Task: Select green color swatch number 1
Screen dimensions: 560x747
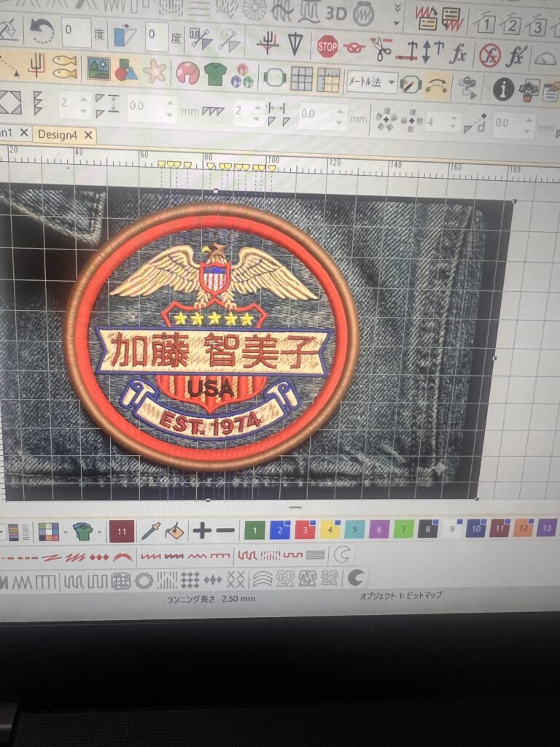Action: (254, 530)
